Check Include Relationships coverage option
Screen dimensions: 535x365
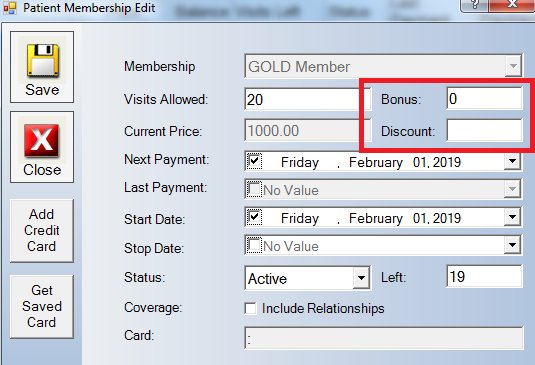[250, 309]
